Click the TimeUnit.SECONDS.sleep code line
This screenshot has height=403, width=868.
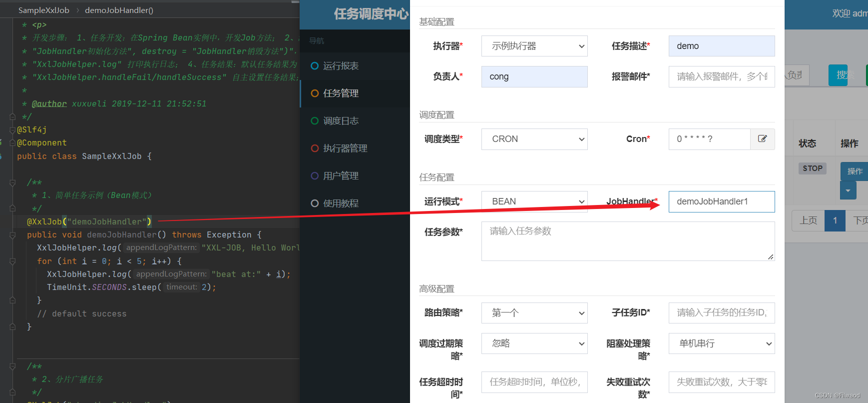pyautogui.click(x=131, y=287)
